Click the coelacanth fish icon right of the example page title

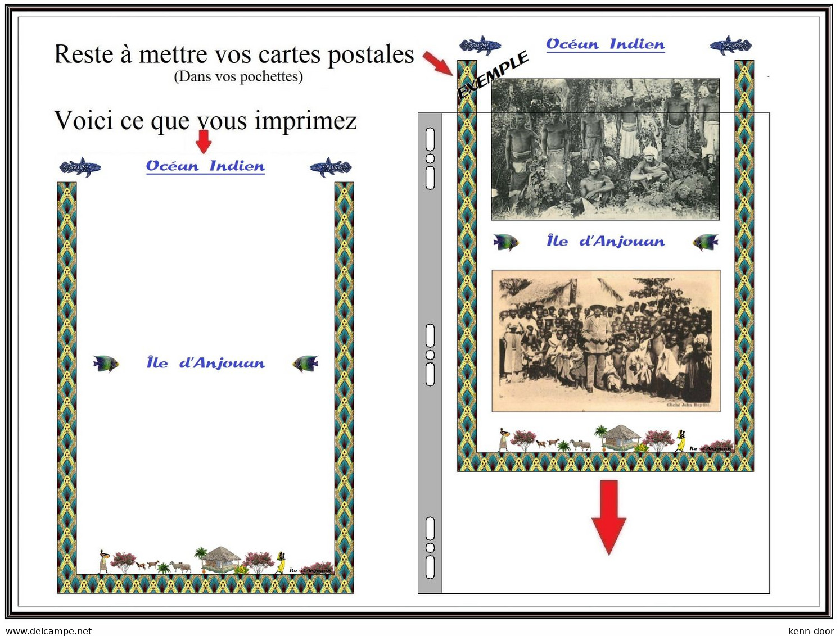click(x=730, y=46)
